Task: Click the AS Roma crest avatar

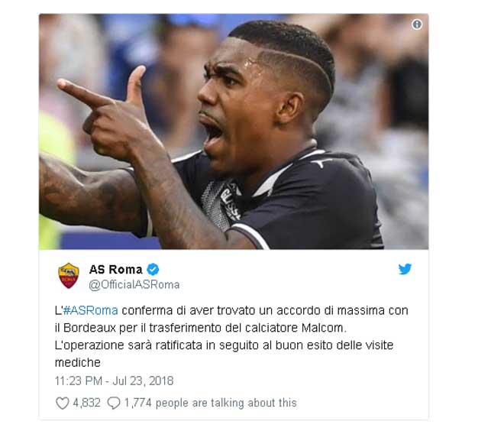Action: click(69, 275)
